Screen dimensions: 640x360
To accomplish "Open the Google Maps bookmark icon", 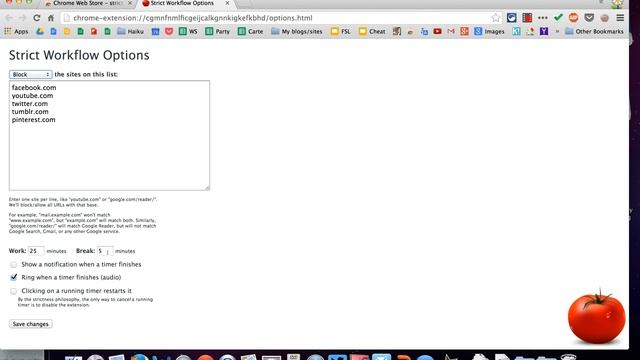I will (530, 31).
